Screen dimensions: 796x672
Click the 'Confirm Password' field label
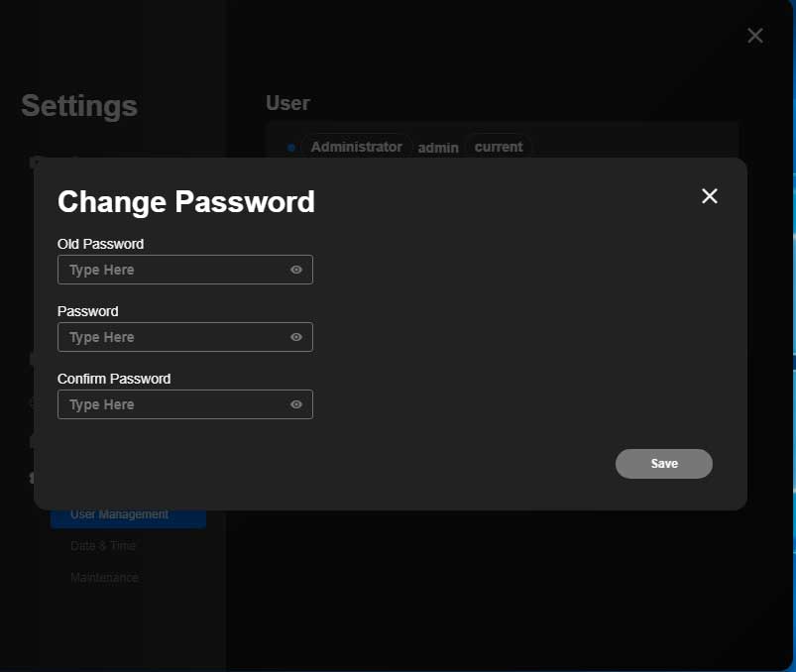pos(114,379)
